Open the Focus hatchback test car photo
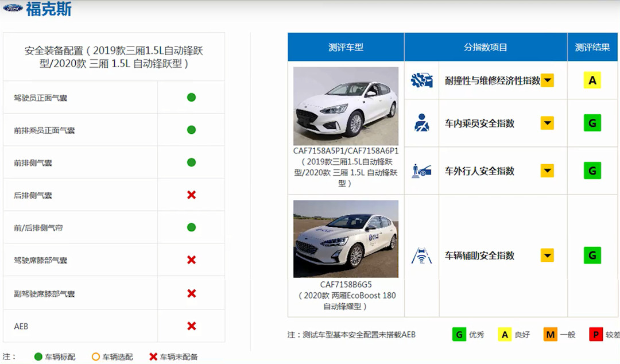 point(346,239)
